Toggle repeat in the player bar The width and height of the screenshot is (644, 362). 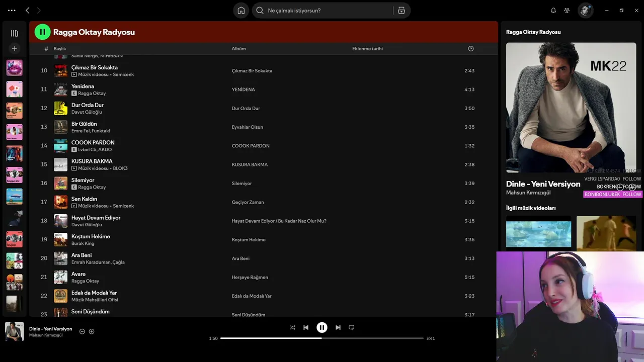(x=352, y=327)
